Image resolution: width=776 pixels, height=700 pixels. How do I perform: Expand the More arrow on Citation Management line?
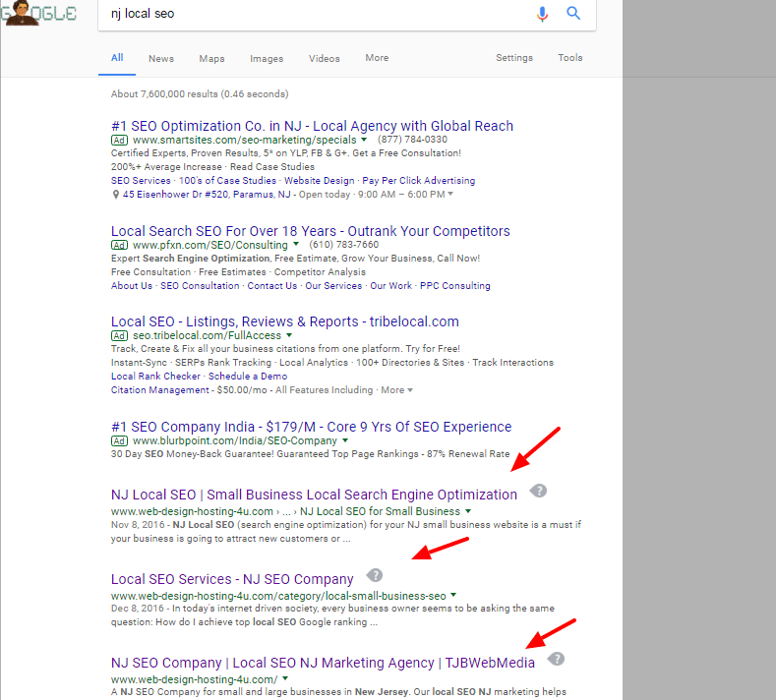[x=410, y=390]
